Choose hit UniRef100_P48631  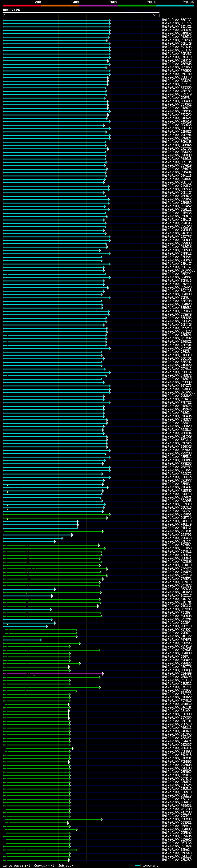(177, 805)
